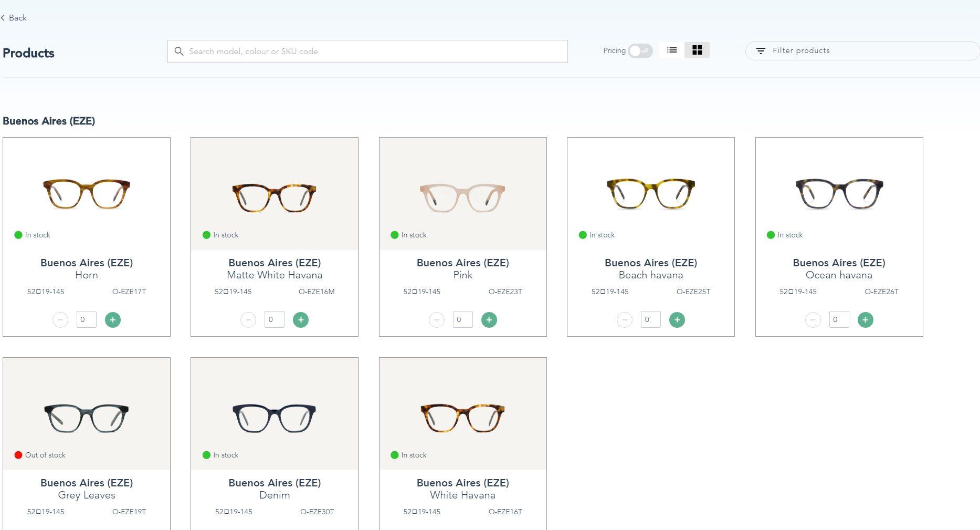Image resolution: width=980 pixels, height=530 pixels.
Task: Decrease quantity for Matte White Havana
Action: (x=248, y=320)
